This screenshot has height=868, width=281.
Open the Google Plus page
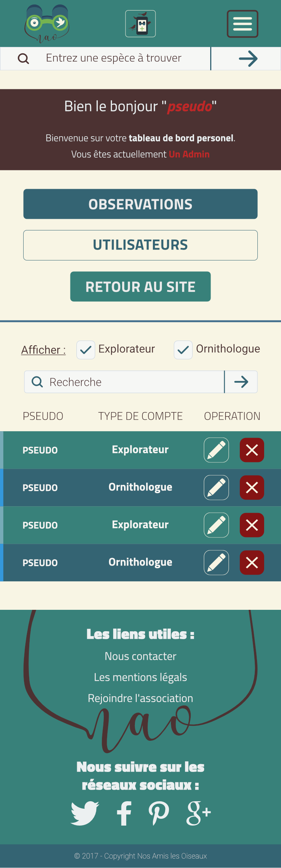[199, 813]
